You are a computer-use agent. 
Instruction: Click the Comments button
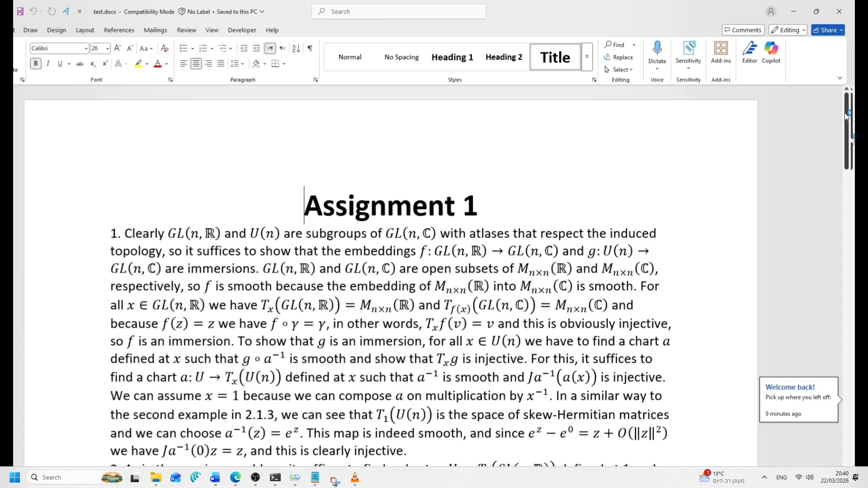743,30
